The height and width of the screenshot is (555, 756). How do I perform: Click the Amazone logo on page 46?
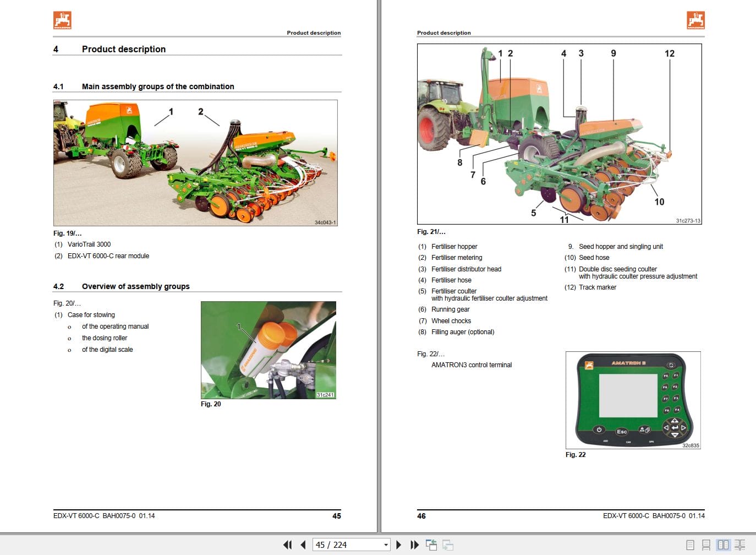point(695,20)
